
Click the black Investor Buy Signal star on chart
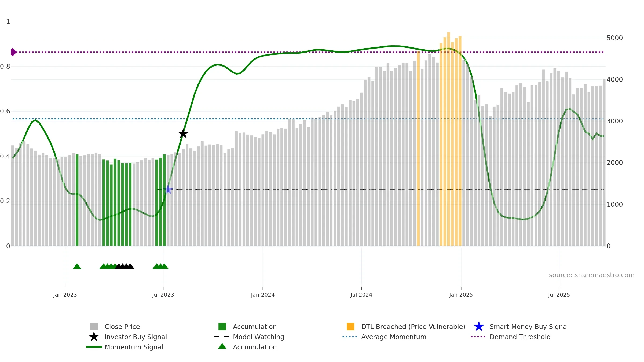pos(183,133)
